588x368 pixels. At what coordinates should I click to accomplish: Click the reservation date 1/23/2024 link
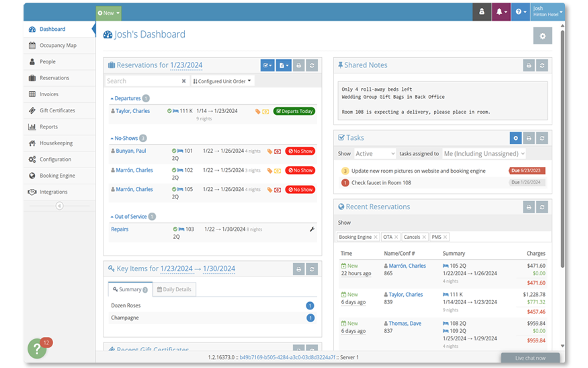click(x=186, y=65)
